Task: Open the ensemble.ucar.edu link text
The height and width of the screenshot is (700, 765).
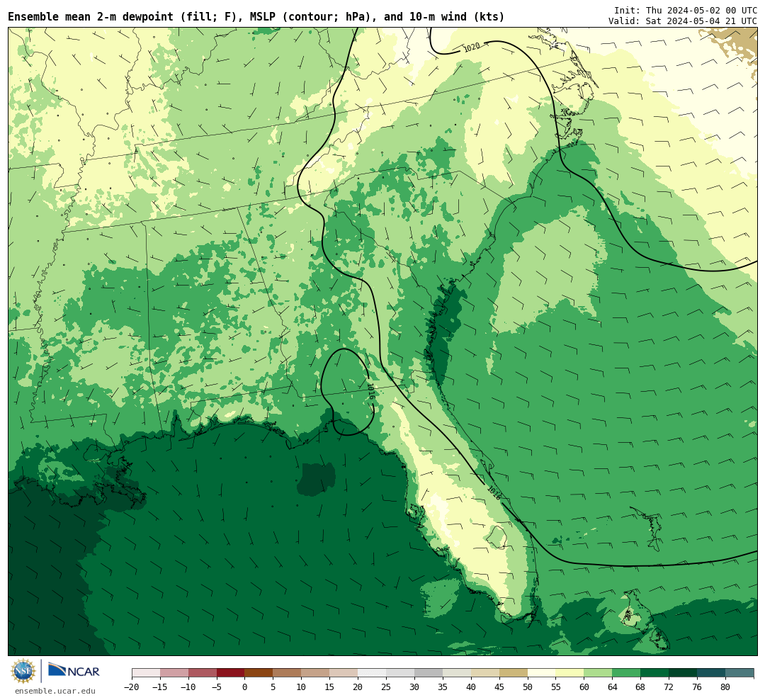Action: [55, 691]
